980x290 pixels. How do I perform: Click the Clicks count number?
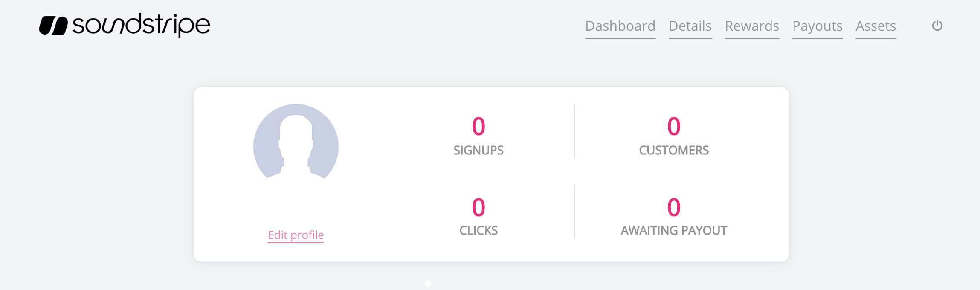pos(478,207)
